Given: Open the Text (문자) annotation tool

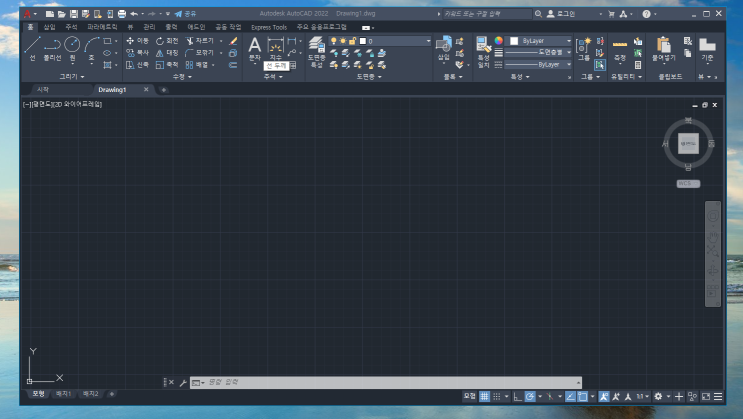Looking at the screenshot, I should (x=254, y=49).
